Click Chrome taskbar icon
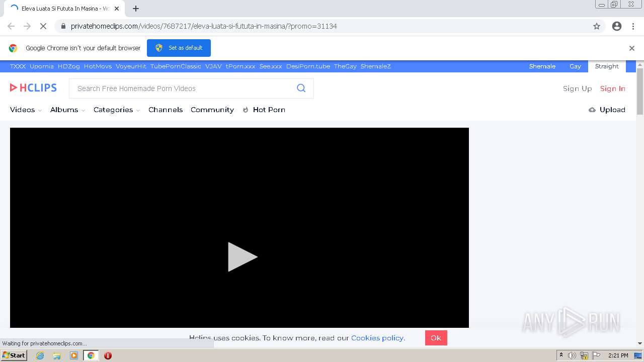 (x=91, y=355)
